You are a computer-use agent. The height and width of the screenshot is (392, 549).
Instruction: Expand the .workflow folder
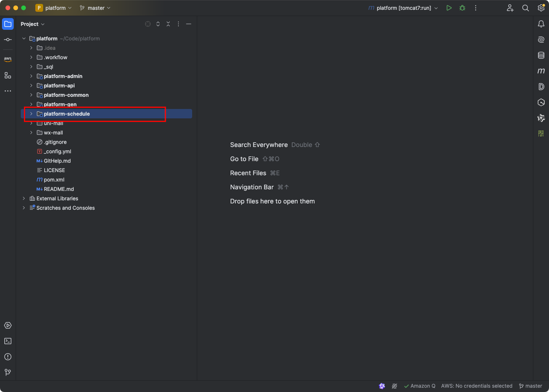tap(31, 57)
